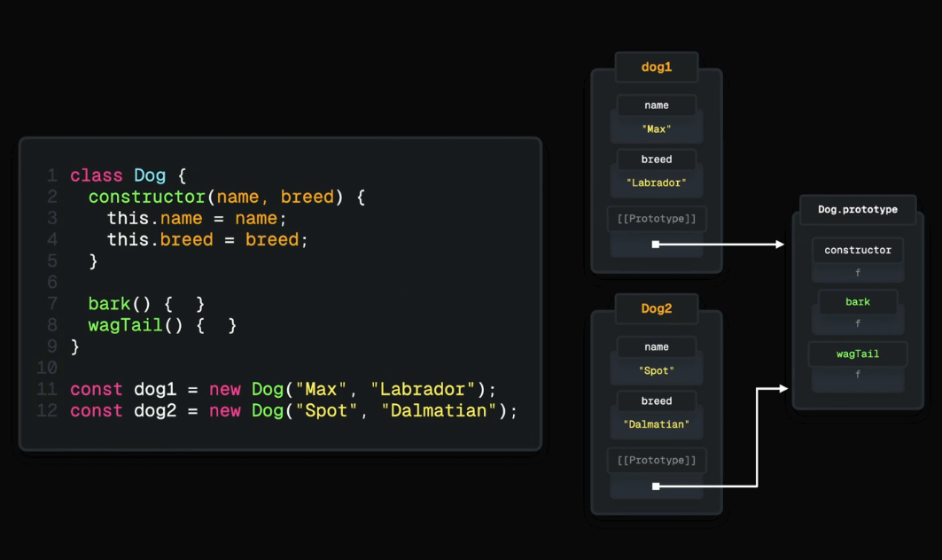Click the f value under bark

[x=857, y=323]
